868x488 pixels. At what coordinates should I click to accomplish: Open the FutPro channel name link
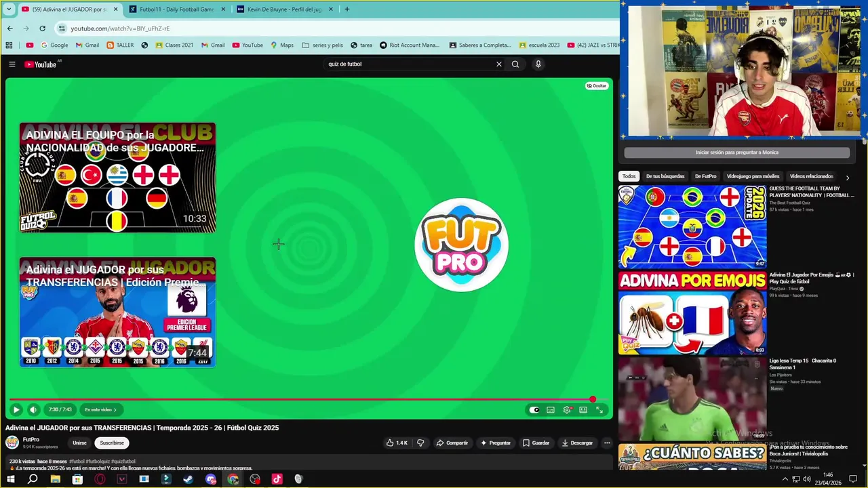(x=31, y=439)
